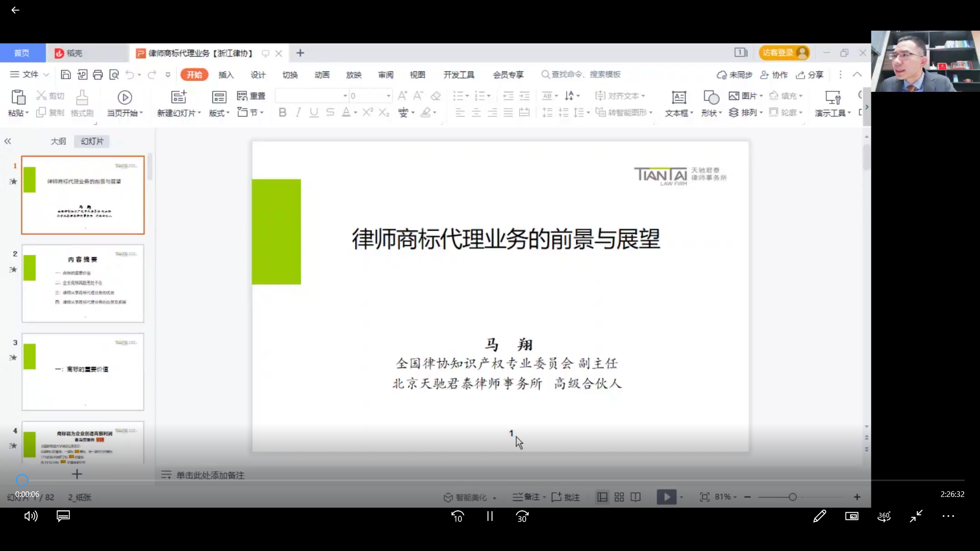Screen dimensions: 980x551
Task: Switch to the Outline (大纲) panel tab
Action: click(58, 141)
